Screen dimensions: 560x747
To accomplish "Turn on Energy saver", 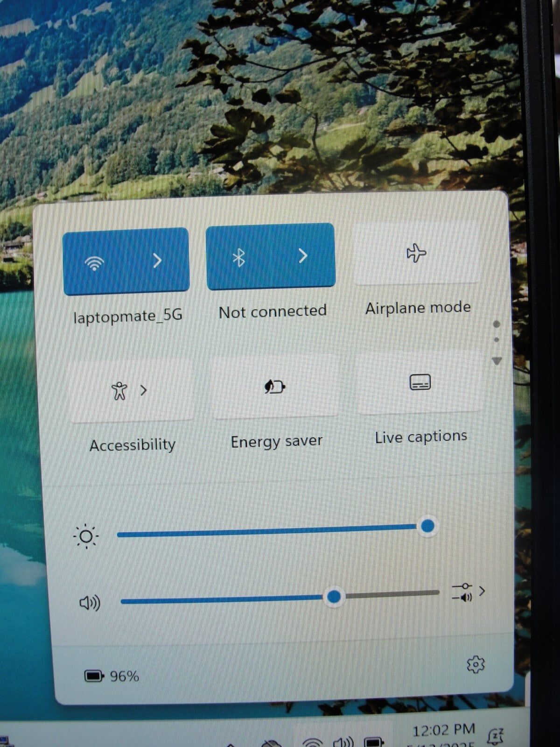I will (x=275, y=387).
